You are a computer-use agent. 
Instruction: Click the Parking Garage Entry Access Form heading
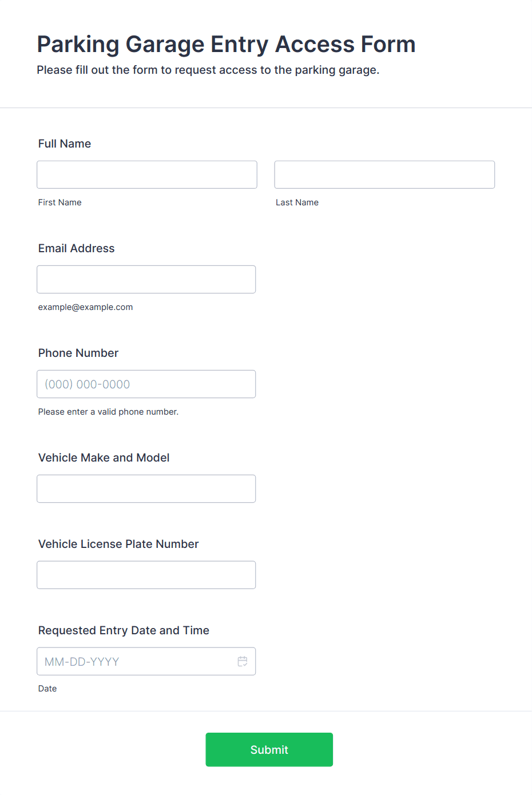click(x=227, y=45)
